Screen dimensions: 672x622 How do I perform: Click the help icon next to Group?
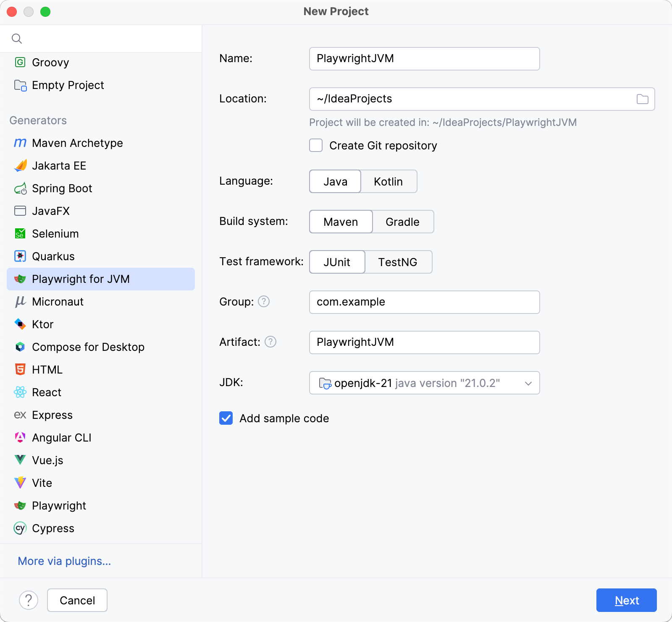(x=264, y=302)
